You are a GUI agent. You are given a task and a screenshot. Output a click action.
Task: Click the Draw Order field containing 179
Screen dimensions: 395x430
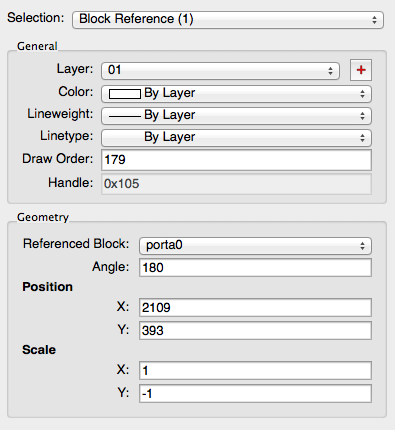(236, 160)
